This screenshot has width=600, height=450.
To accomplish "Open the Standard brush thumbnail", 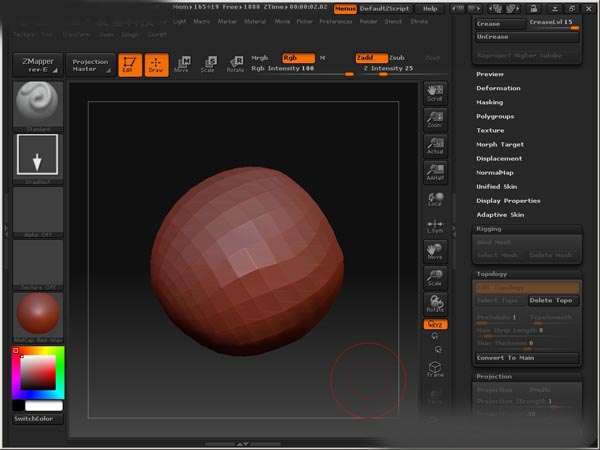I will tap(38, 103).
